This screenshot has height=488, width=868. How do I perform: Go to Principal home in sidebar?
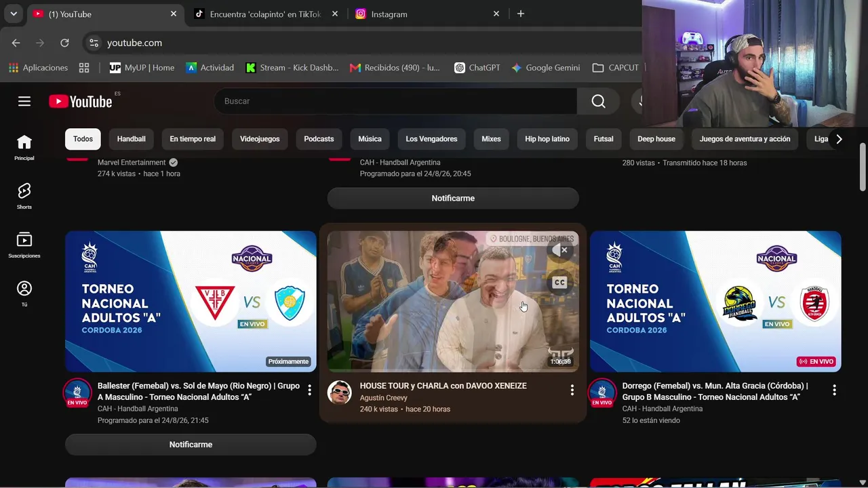(24, 147)
